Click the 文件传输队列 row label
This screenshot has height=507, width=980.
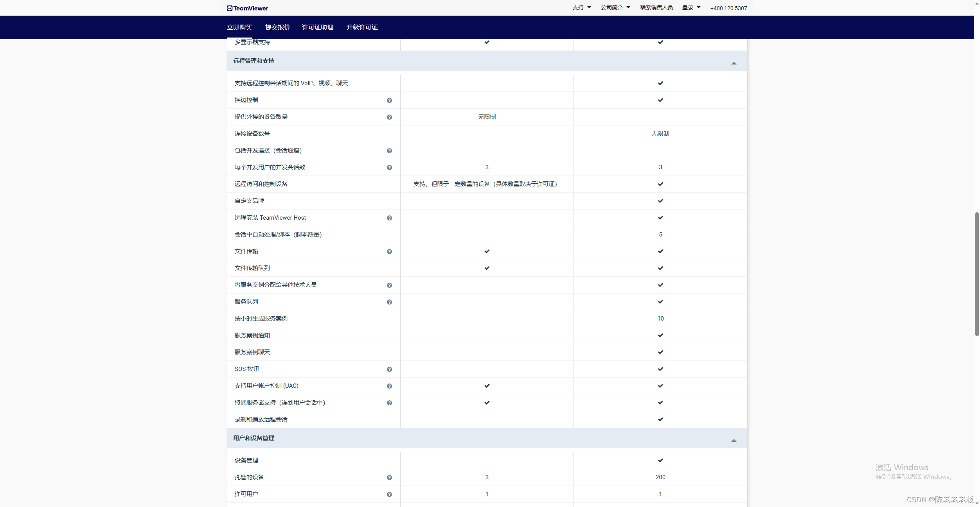(x=252, y=268)
